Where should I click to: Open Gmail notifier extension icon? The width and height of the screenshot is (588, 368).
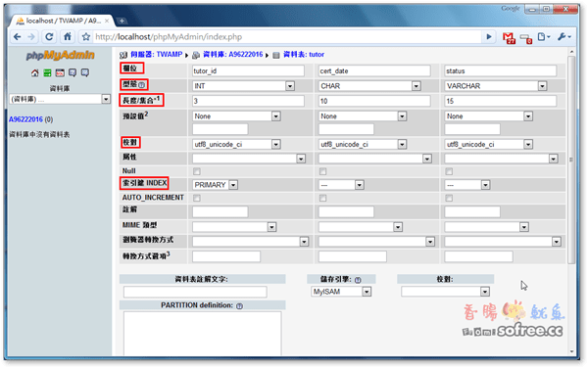(509, 37)
